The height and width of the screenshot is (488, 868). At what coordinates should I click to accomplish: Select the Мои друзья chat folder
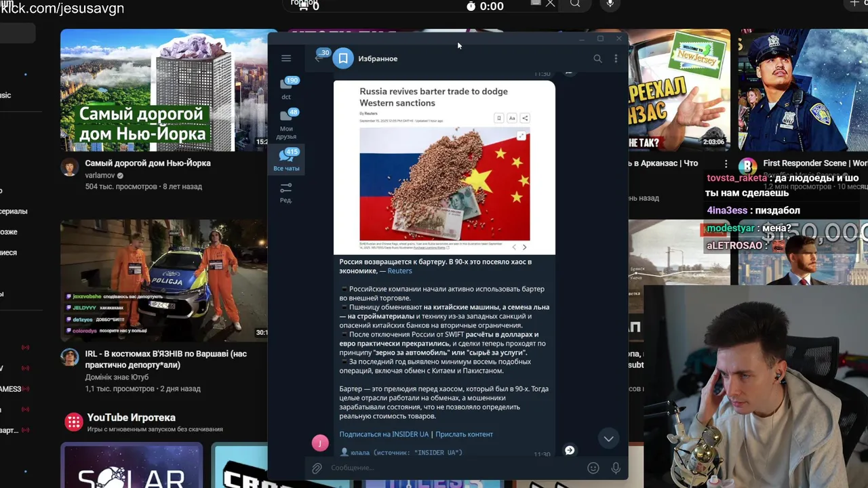click(x=286, y=123)
